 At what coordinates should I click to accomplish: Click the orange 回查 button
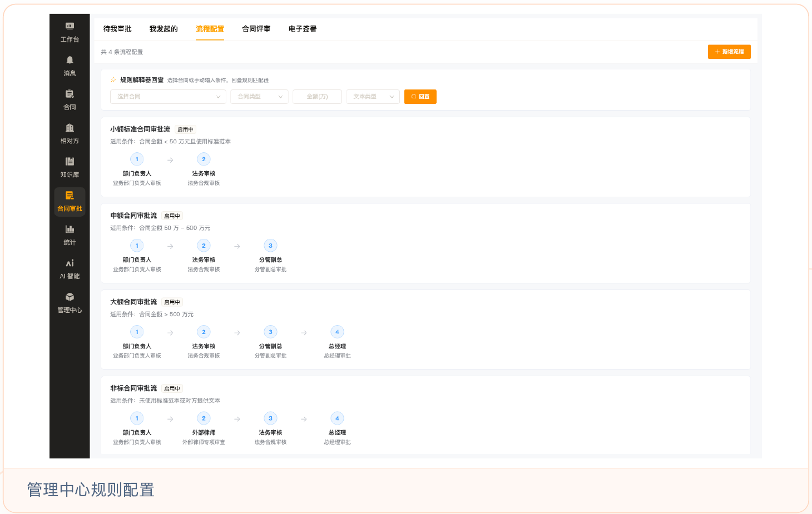pyautogui.click(x=420, y=97)
